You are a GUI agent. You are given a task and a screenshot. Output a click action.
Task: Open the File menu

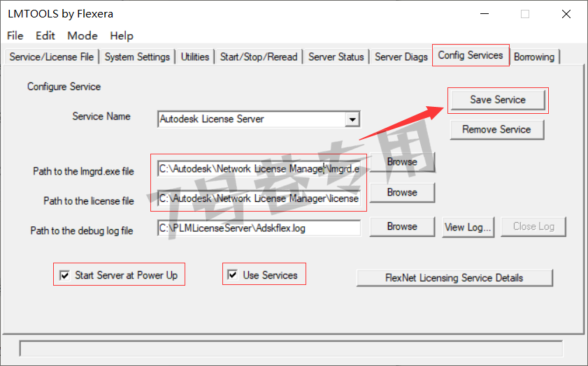pos(15,36)
